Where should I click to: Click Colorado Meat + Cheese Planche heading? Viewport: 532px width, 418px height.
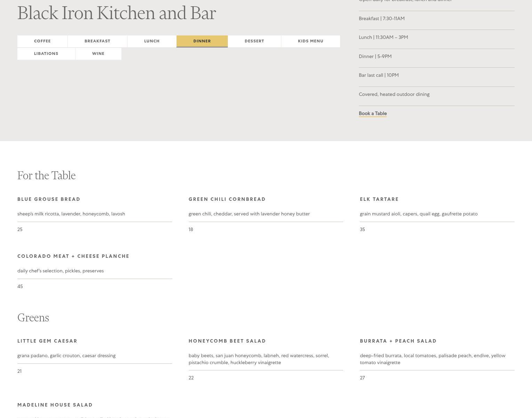click(73, 256)
